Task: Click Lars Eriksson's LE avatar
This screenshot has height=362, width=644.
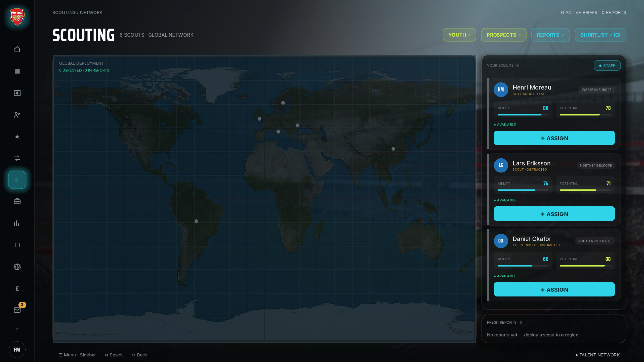Action: coord(501,165)
